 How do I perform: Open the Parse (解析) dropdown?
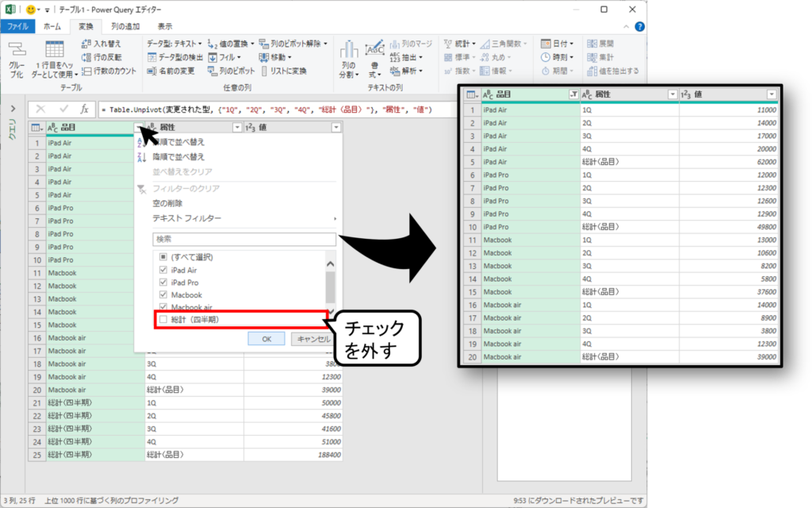pyautogui.click(x=407, y=71)
